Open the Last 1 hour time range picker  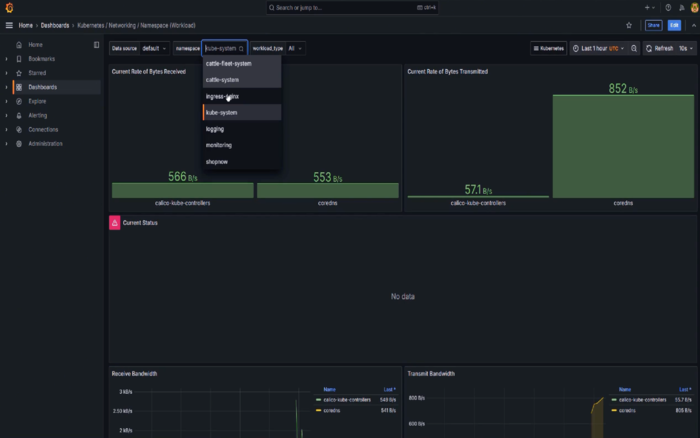[x=599, y=48]
